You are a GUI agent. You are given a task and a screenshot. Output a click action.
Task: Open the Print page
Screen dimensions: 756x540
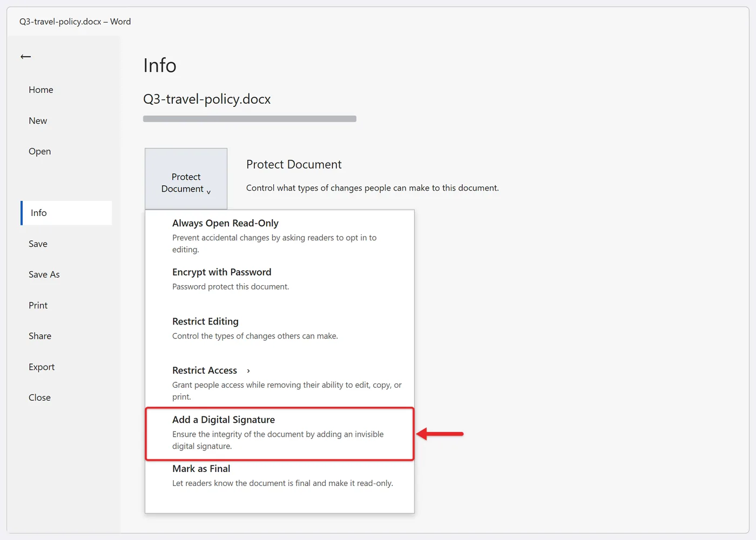point(38,305)
